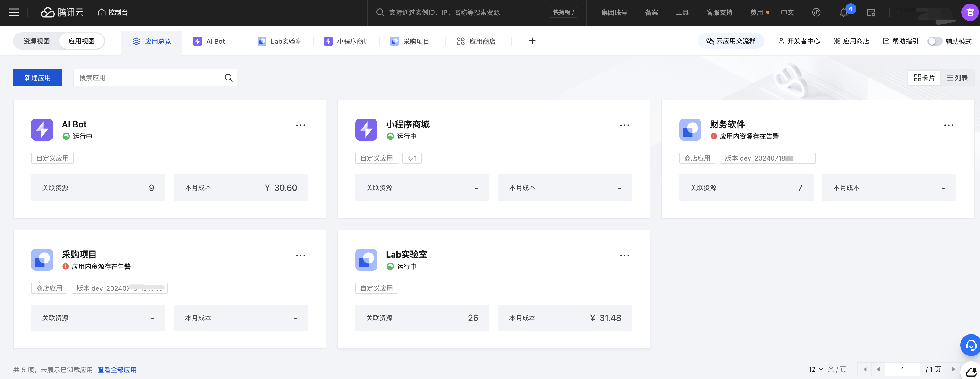
Task: Click the AI Bot card lightning icon
Action: coord(42,130)
